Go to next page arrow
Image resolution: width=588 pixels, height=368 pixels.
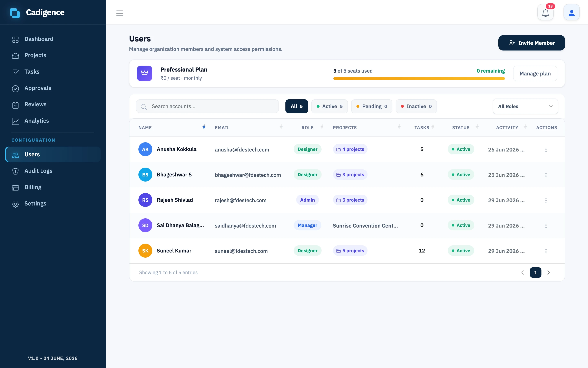[x=548, y=272]
